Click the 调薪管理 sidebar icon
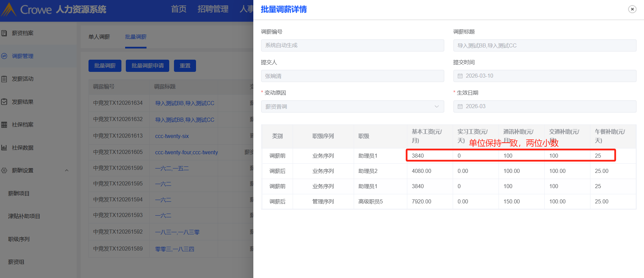Viewport: 644px width, 278px height. tap(4, 56)
